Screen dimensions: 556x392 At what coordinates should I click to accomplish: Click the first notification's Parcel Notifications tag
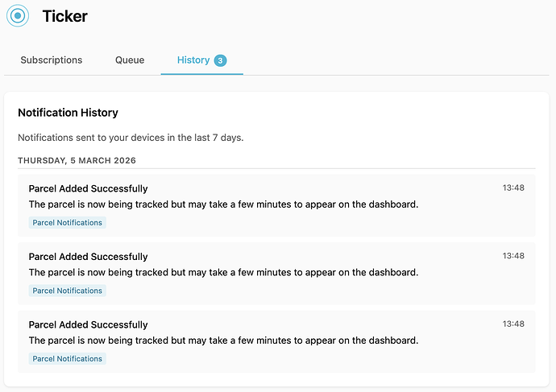68,222
